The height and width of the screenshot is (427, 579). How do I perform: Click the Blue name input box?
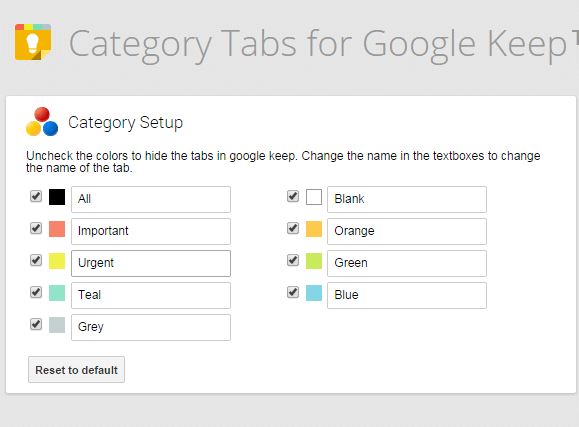pos(407,296)
